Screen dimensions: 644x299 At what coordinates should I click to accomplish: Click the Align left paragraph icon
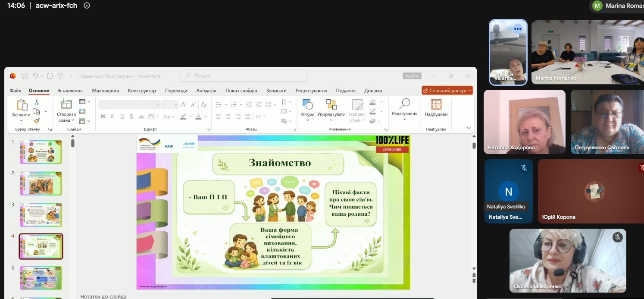219,116
